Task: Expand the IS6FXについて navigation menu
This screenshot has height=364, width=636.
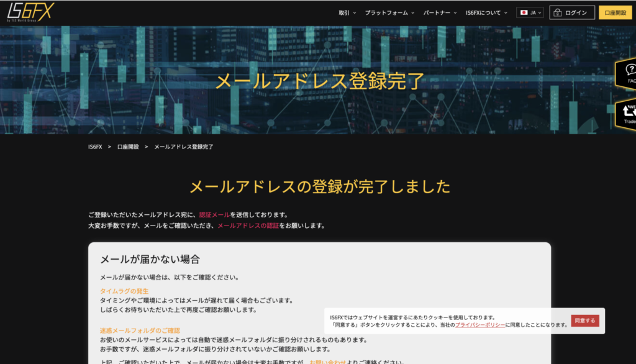Action: click(486, 12)
